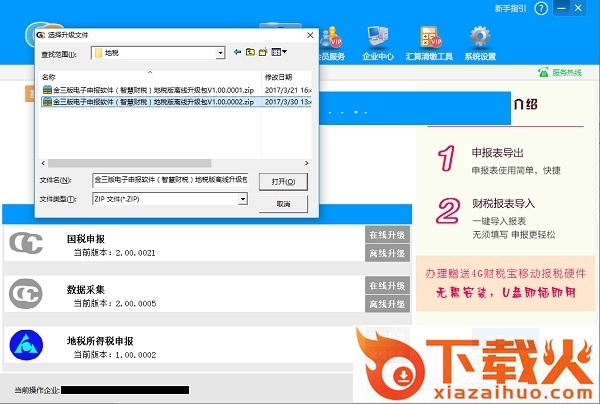Click 财税报表导入 intro heading
600x404 pixels.
tap(503, 203)
